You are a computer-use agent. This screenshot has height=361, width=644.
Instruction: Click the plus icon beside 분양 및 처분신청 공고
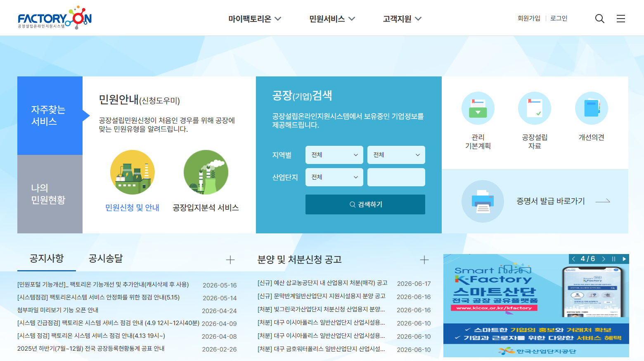pyautogui.click(x=424, y=260)
